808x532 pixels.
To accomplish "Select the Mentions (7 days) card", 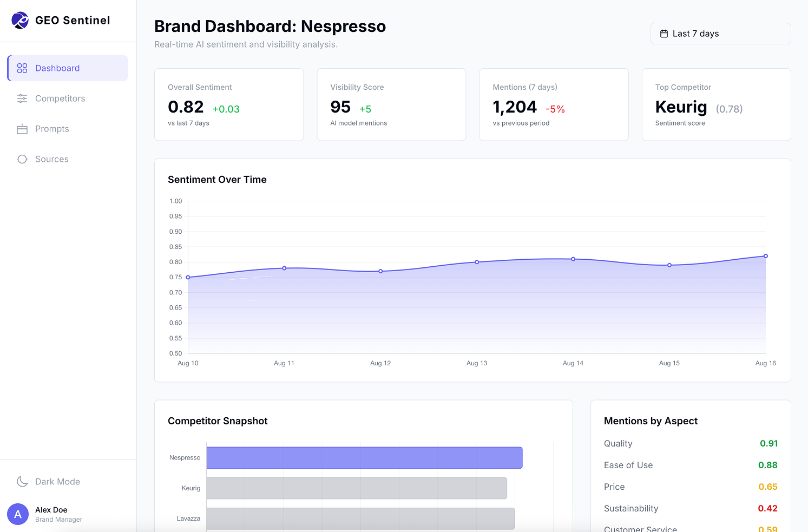I will point(554,104).
